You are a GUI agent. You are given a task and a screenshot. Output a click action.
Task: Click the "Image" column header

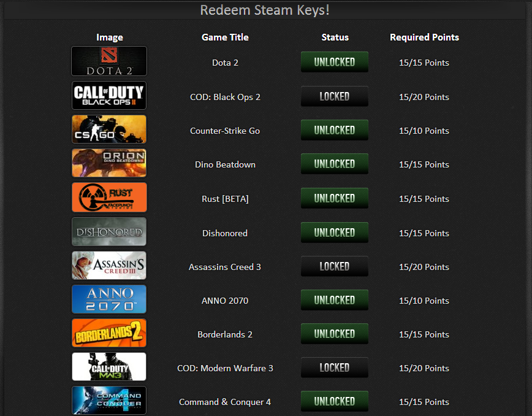point(110,37)
